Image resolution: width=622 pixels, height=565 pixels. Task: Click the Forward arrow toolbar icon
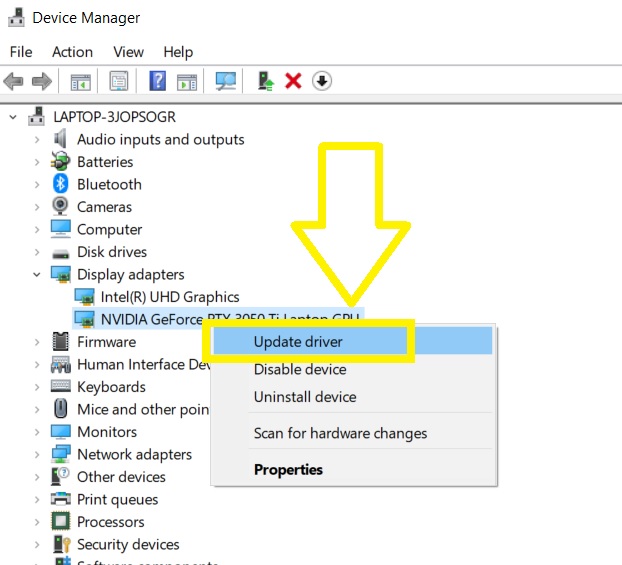(42, 81)
